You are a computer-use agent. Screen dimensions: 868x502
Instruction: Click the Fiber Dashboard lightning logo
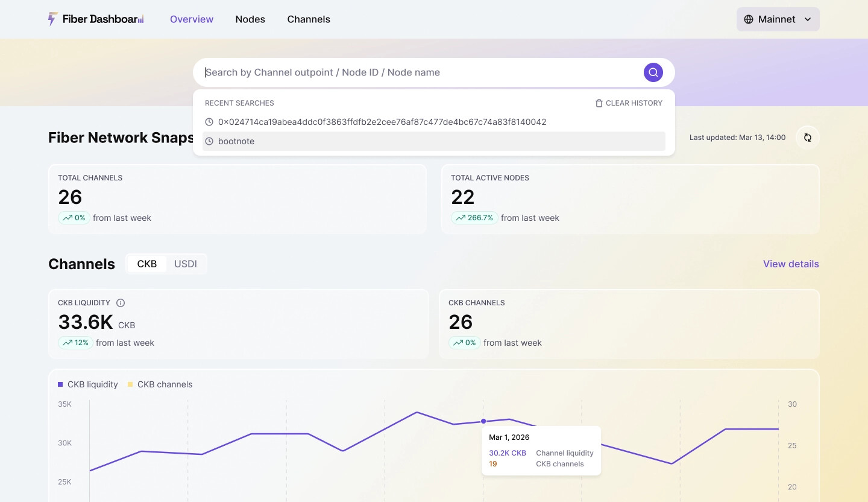point(52,19)
